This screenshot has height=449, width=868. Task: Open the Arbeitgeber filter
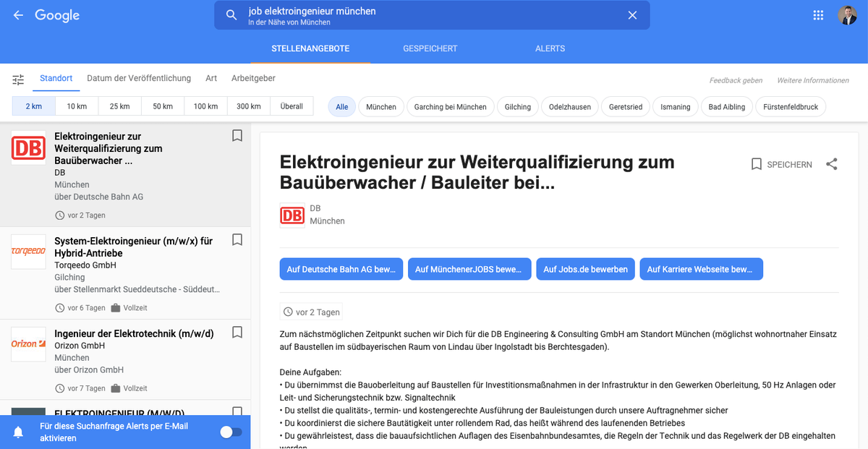[253, 78]
